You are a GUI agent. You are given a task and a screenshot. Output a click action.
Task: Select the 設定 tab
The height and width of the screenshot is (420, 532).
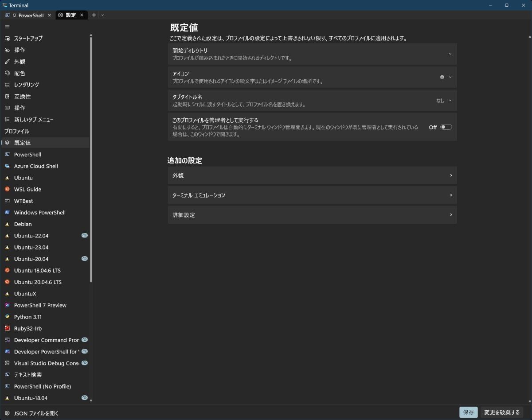click(71, 15)
